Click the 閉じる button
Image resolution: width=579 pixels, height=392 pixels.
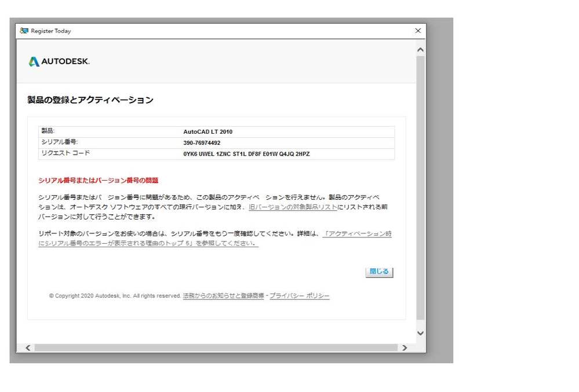point(379,272)
